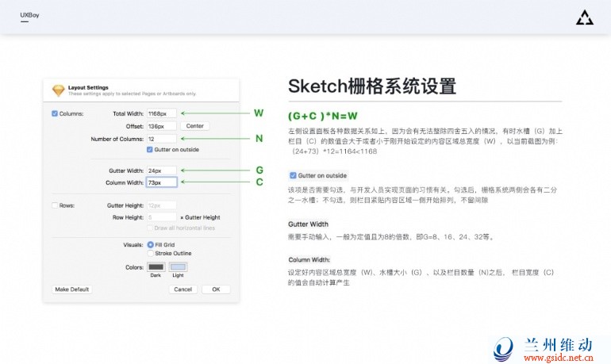Click the Total Width input field

pos(162,113)
